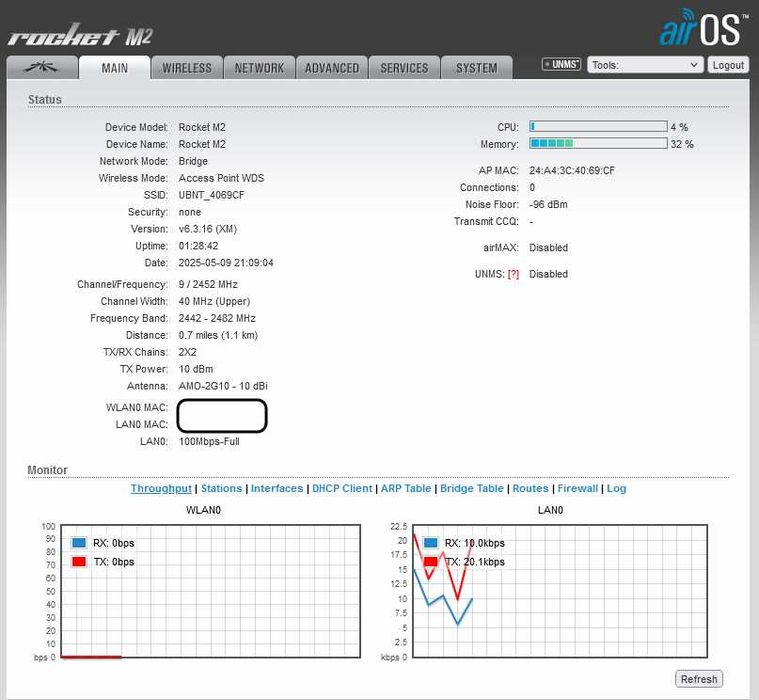Expand the Tools dropdown
Screen dimensions: 759x700
tap(645, 65)
